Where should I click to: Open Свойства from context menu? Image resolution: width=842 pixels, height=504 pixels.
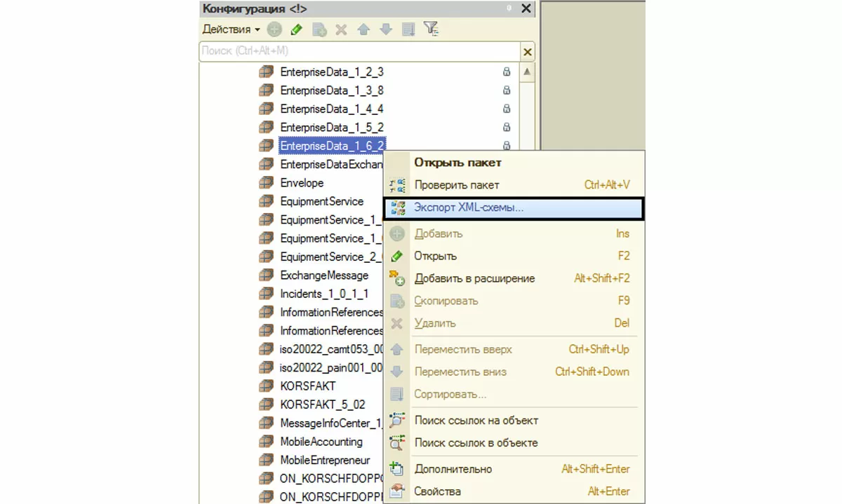[x=514, y=491]
